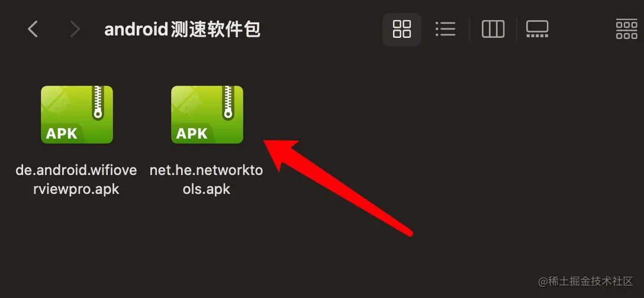Screen dimensions: 644x298
Task: Select the de.android.wifioverviewpro.apk file icon
Action: (x=77, y=115)
